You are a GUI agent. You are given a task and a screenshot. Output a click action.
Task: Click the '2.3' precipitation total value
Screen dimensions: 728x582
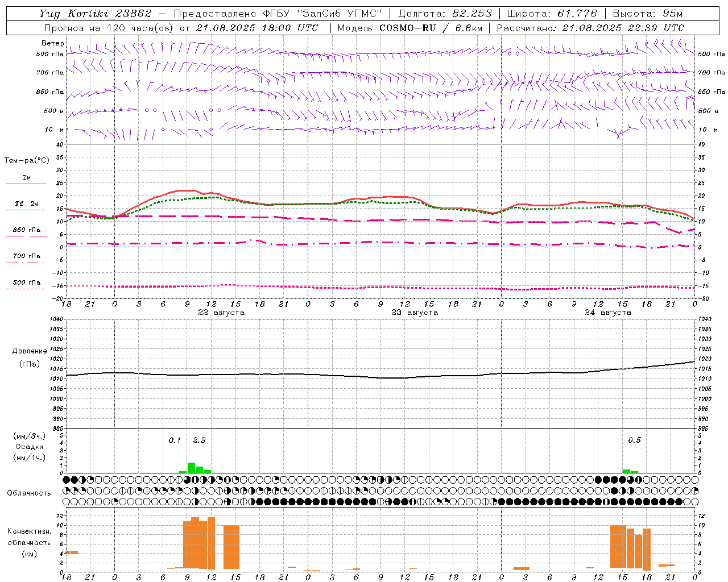(199, 440)
